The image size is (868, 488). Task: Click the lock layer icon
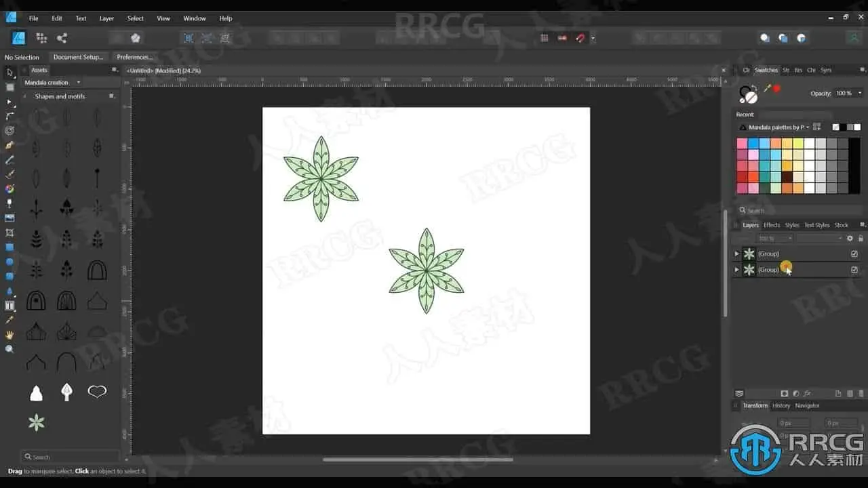click(x=861, y=239)
